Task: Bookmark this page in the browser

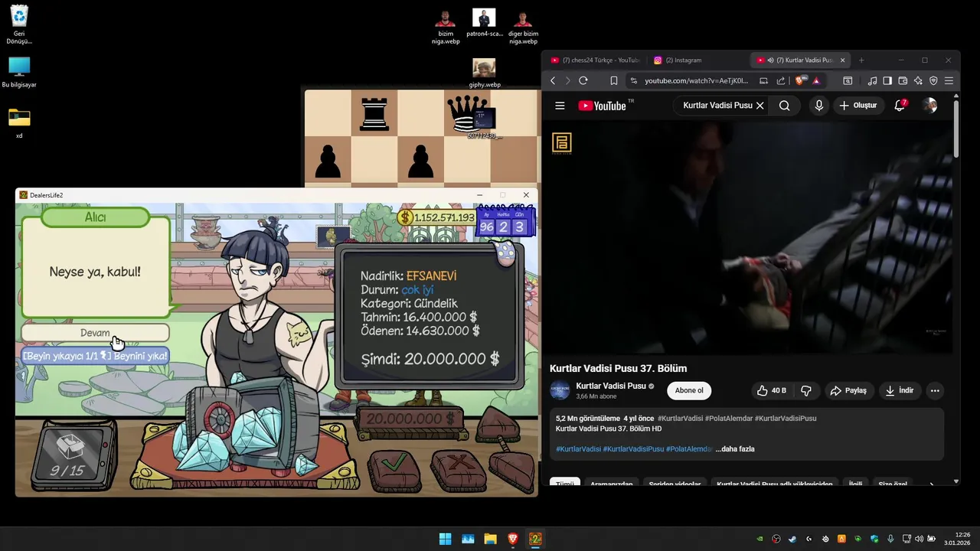Action: [614, 80]
